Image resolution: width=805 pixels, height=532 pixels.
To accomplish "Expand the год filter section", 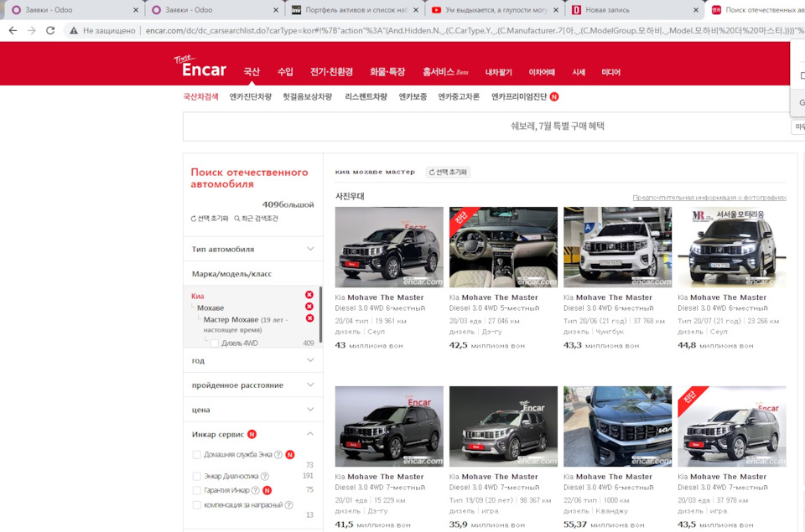I will [x=252, y=360].
